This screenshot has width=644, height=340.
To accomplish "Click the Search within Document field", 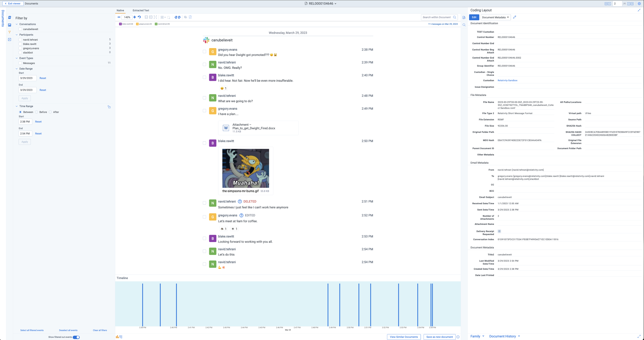I will click(x=437, y=17).
